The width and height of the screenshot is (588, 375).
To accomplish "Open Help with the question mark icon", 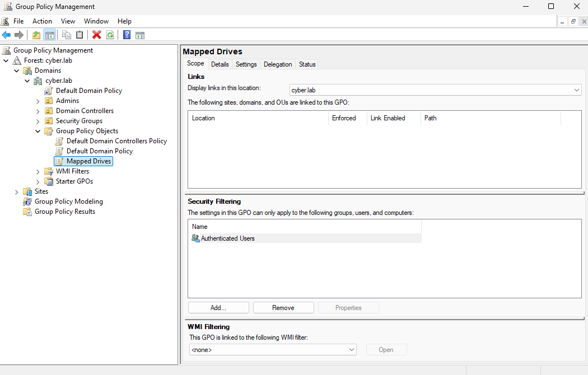I will (127, 35).
